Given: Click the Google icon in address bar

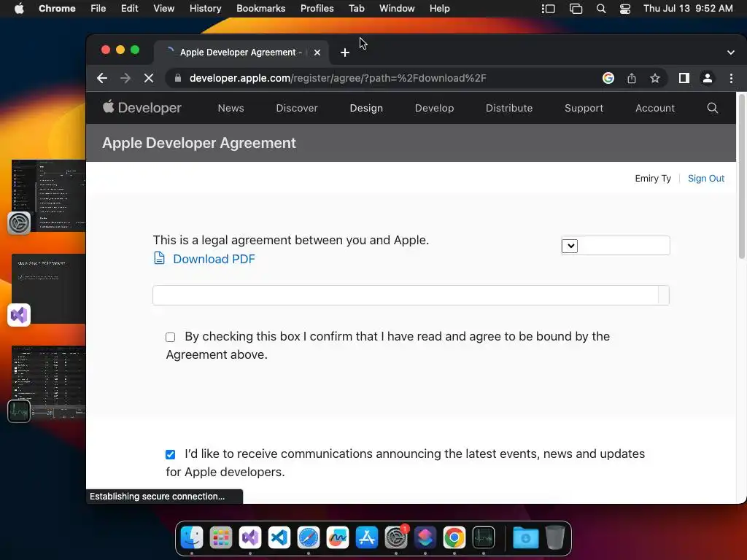Looking at the screenshot, I should pyautogui.click(x=608, y=78).
